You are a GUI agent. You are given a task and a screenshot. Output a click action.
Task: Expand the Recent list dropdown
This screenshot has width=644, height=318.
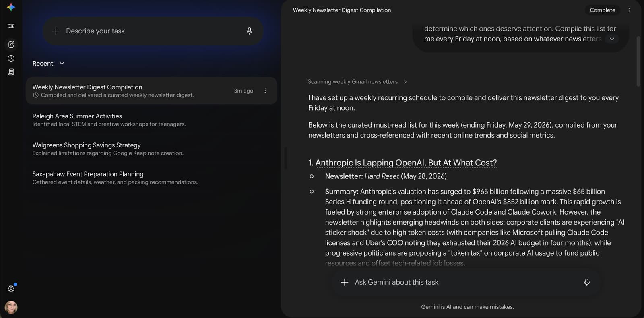(x=62, y=63)
